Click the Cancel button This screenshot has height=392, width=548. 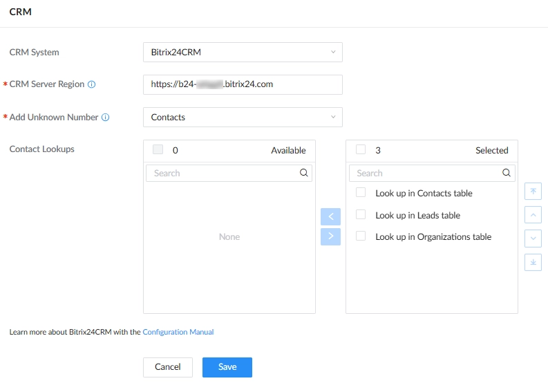tap(168, 367)
